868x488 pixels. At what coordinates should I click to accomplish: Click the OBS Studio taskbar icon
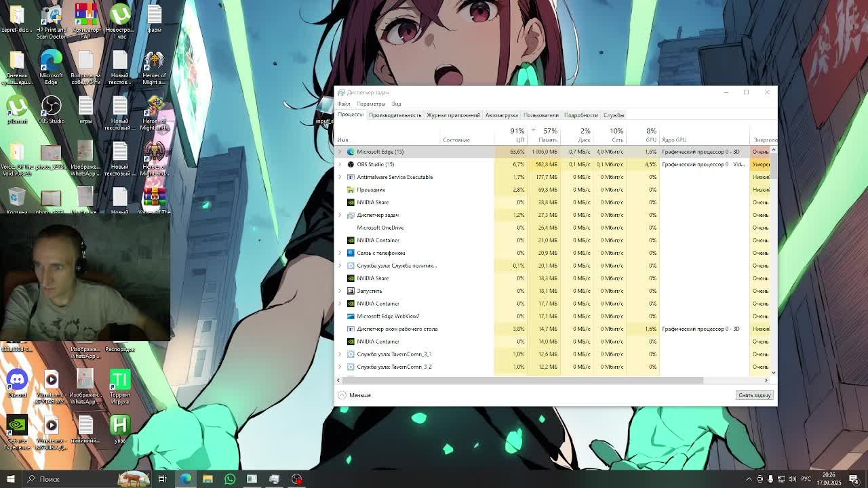pos(296,479)
